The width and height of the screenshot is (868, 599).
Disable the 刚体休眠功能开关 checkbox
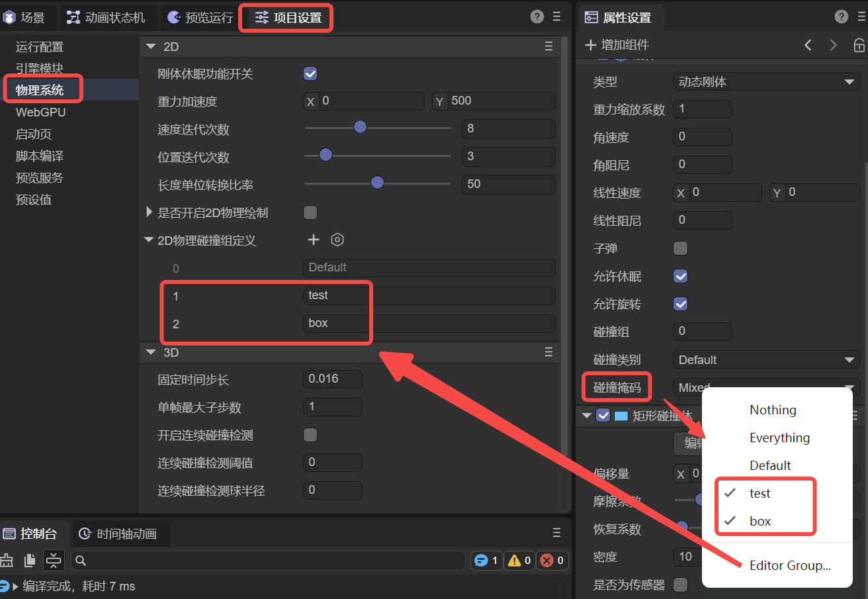coord(310,73)
